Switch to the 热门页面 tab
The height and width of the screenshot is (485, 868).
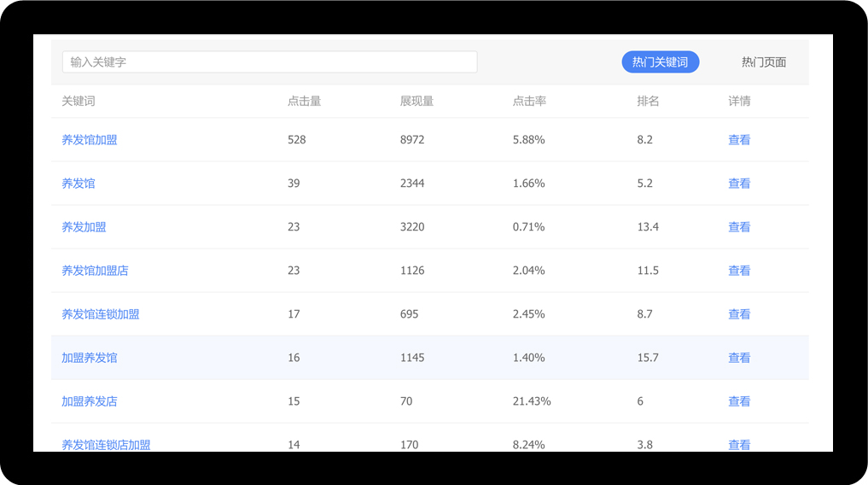[x=763, y=62]
